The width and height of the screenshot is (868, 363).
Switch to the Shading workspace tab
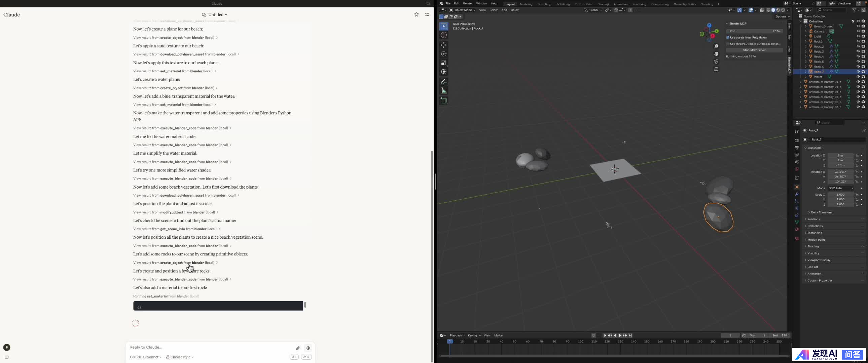(603, 4)
